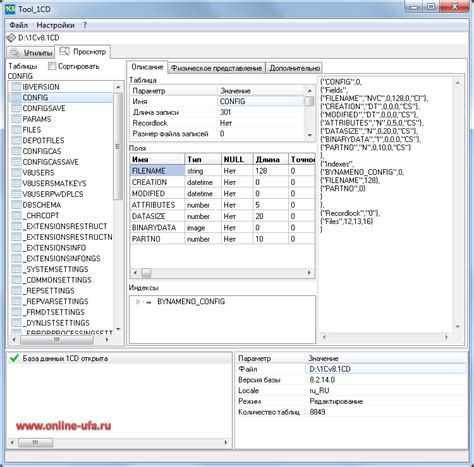
Task: Click the fields grid horizontal scrollbar thumb
Action: point(146,273)
